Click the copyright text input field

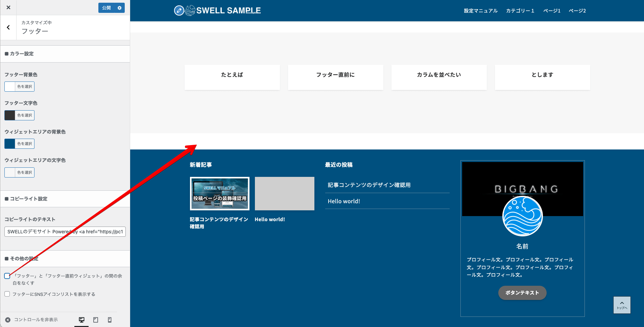[x=65, y=231]
